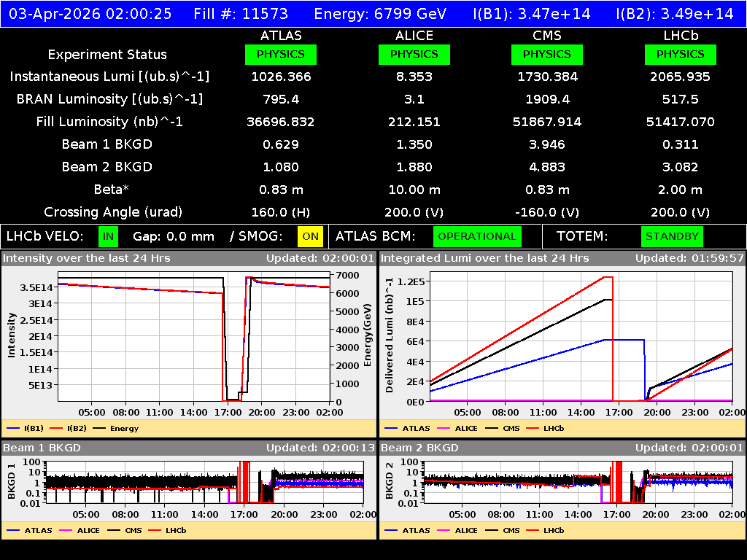Select the ATLAS BCM OPERATIONAL indicator
Screen dimensions: 747x560
(x=477, y=236)
